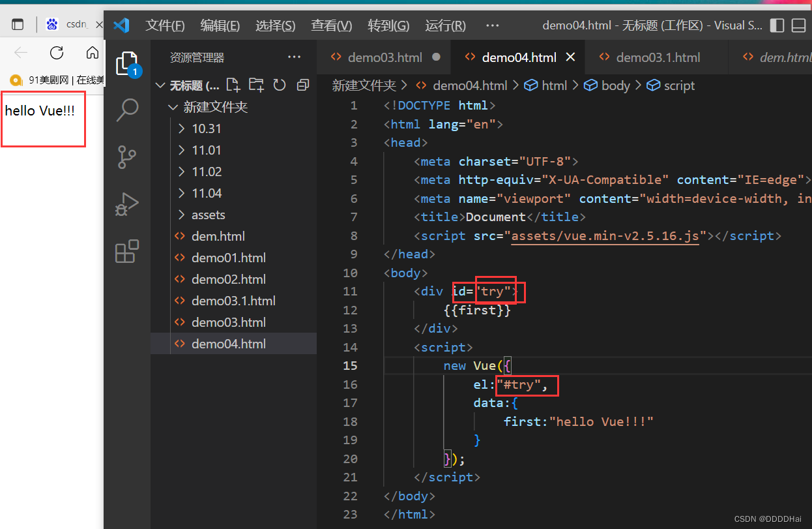Image resolution: width=812 pixels, height=529 pixels.
Task: Open 91美剧网 bookmark in browser
Action: click(57, 80)
